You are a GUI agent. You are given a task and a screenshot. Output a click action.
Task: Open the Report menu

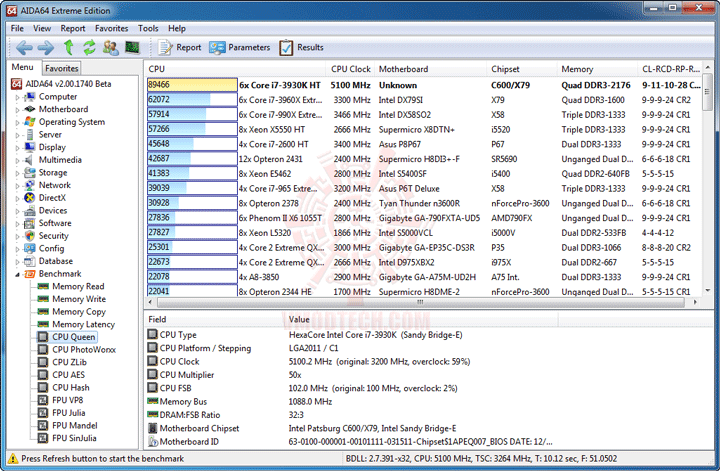(73, 28)
